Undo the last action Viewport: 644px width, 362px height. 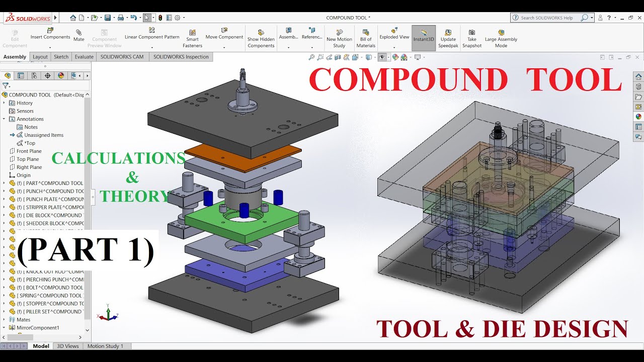click(133, 18)
